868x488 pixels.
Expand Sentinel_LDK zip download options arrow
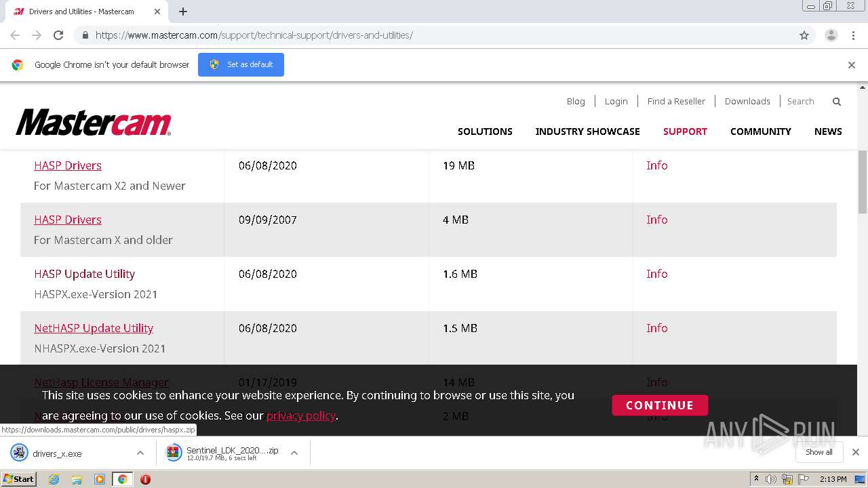tap(294, 453)
